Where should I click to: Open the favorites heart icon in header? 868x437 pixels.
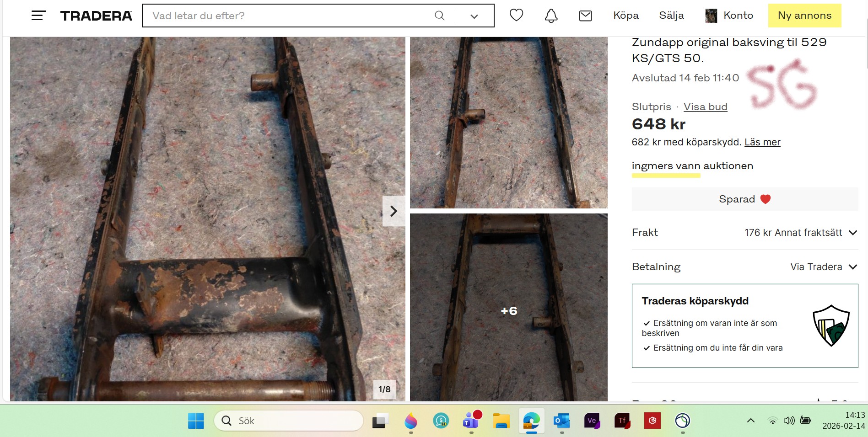[x=516, y=16]
